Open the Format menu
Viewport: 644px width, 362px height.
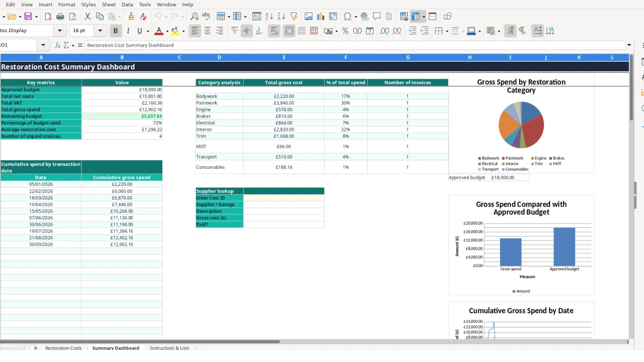pos(67,4)
